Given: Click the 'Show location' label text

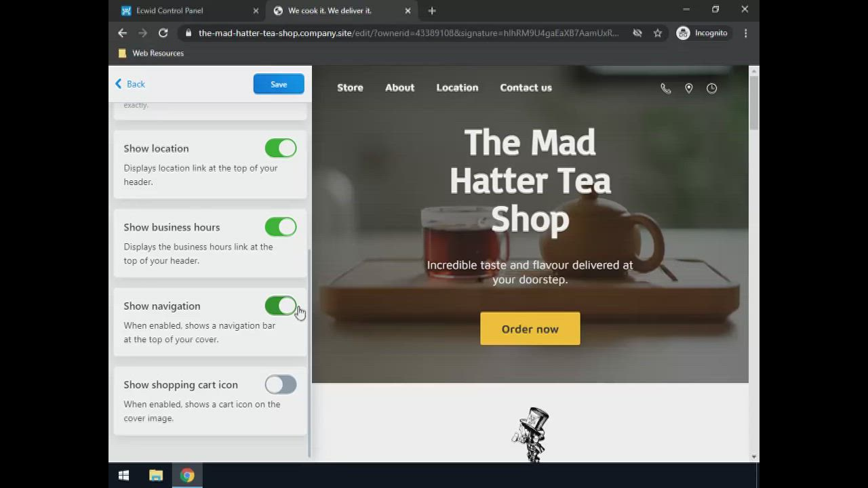Looking at the screenshot, I should click(x=156, y=148).
